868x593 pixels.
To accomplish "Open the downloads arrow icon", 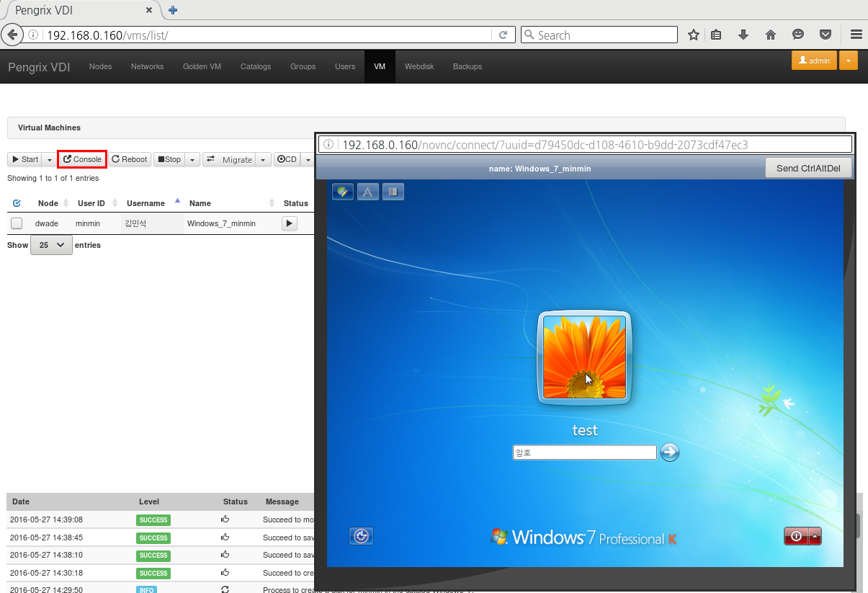I will [x=743, y=35].
